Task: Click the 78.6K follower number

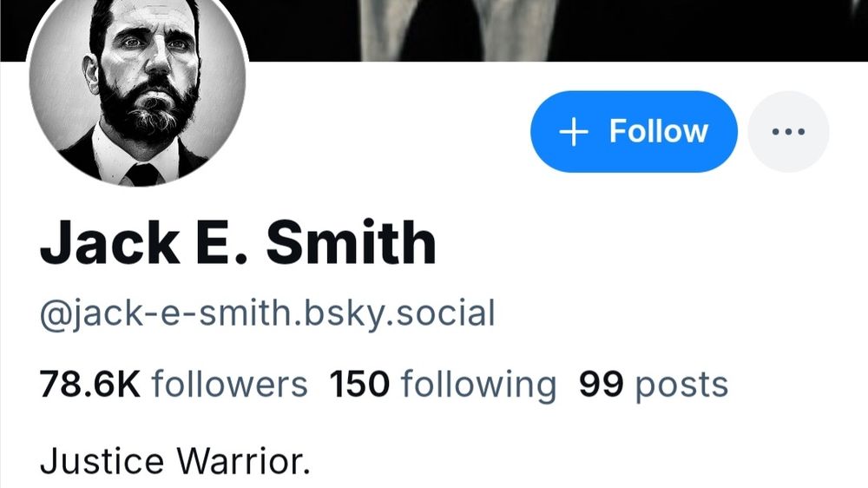Action: [x=90, y=385]
